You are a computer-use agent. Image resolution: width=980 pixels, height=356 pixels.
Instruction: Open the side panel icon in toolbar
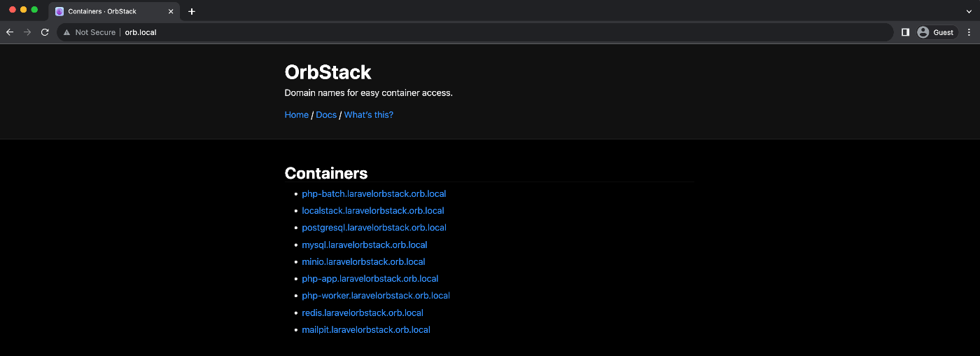tap(905, 32)
